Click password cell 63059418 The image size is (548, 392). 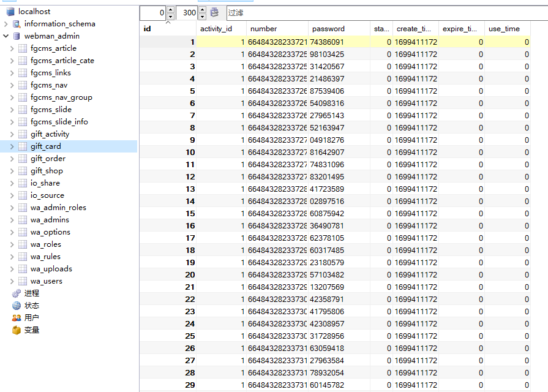click(339, 348)
